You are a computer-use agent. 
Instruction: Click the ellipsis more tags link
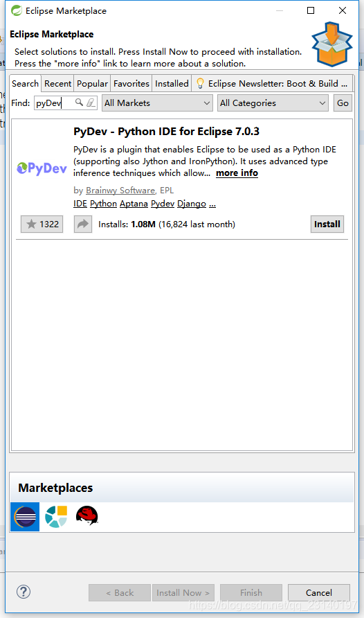[x=212, y=204]
